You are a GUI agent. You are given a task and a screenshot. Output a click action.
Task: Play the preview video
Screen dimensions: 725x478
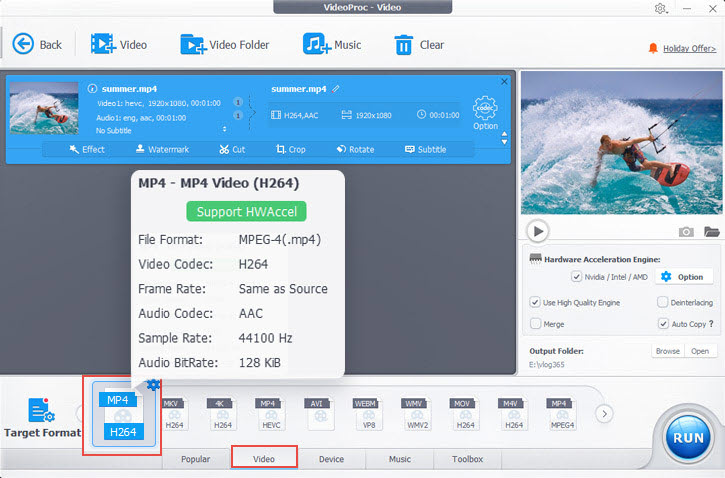pyautogui.click(x=538, y=231)
